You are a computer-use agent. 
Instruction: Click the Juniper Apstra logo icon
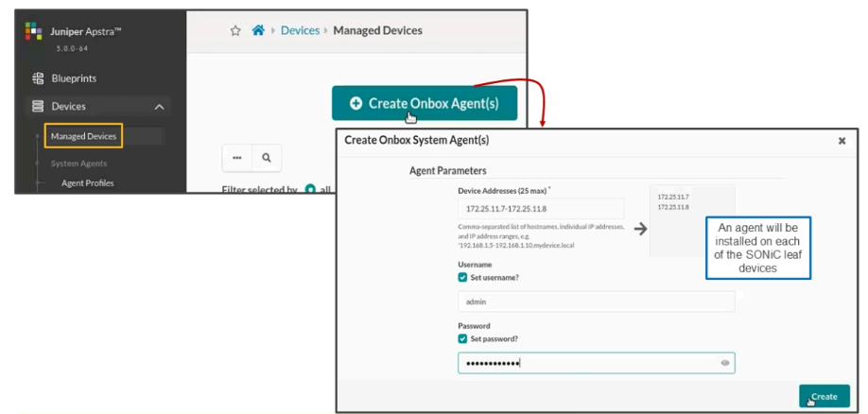coord(34,30)
